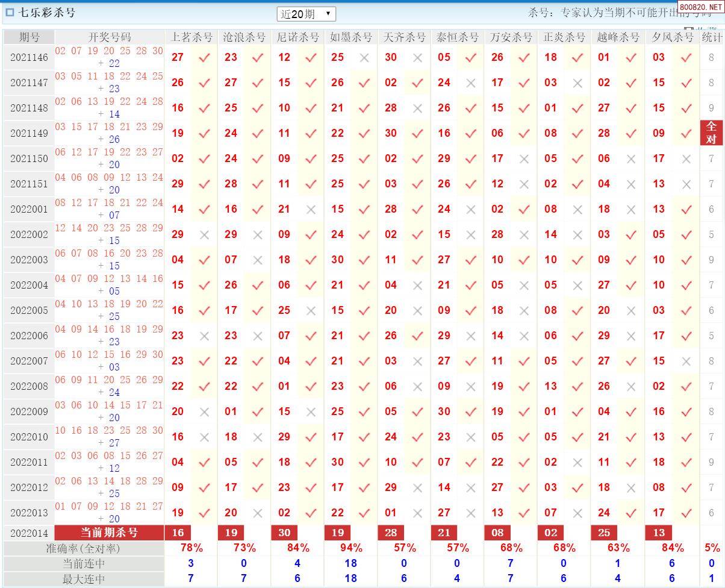725x588 pixels.
Task: Click the X mark for 正炎 in row 2021147
Action: point(577,83)
